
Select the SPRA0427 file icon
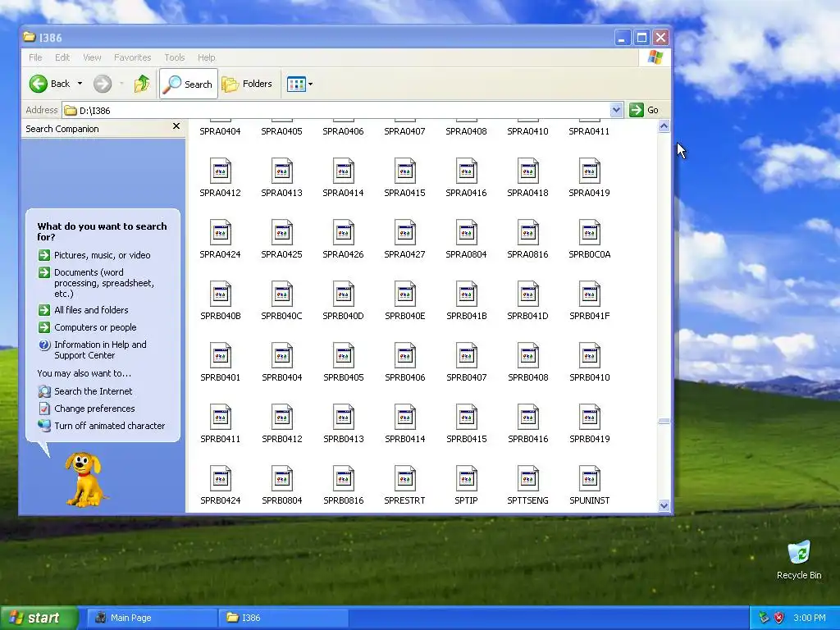coord(405,232)
